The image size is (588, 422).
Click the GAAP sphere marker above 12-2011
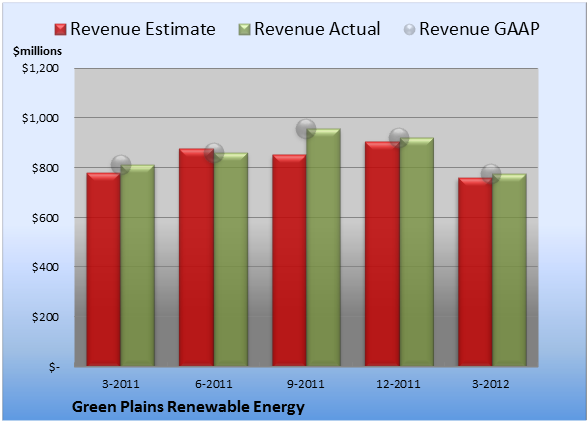pyautogui.click(x=399, y=138)
